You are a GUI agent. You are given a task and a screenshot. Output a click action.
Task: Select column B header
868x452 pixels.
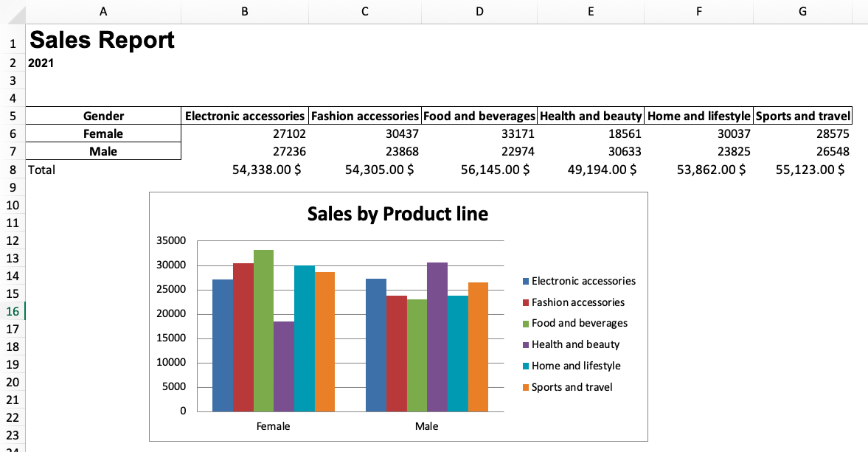(x=245, y=11)
